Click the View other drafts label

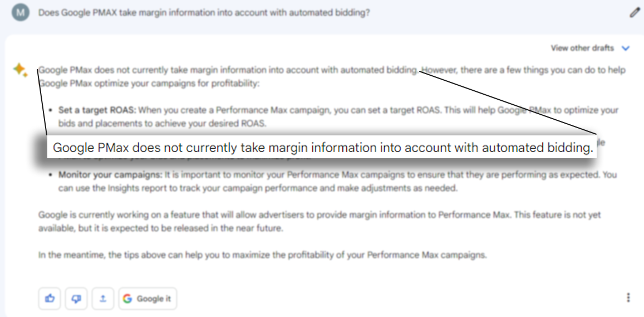tap(582, 48)
